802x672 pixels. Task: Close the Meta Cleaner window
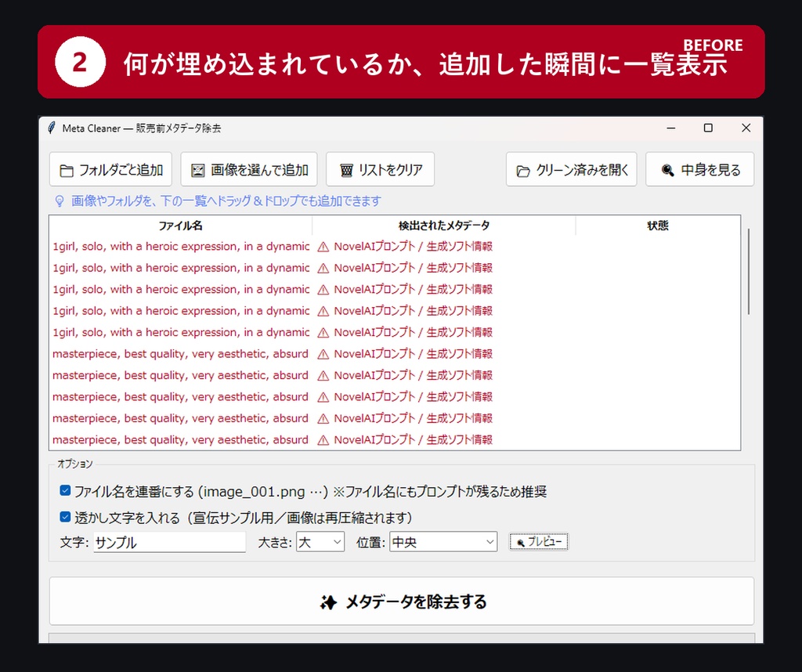tap(746, 128)
